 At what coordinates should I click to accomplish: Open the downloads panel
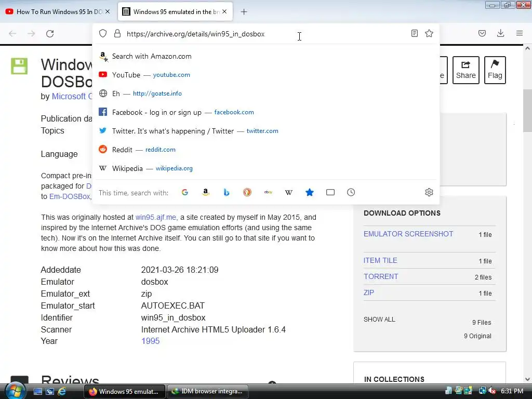click(x=500, y=33)
